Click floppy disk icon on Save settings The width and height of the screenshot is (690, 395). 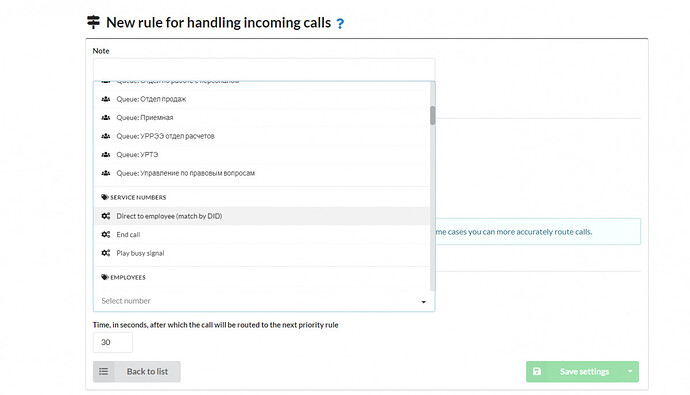(x=537, y=372)
